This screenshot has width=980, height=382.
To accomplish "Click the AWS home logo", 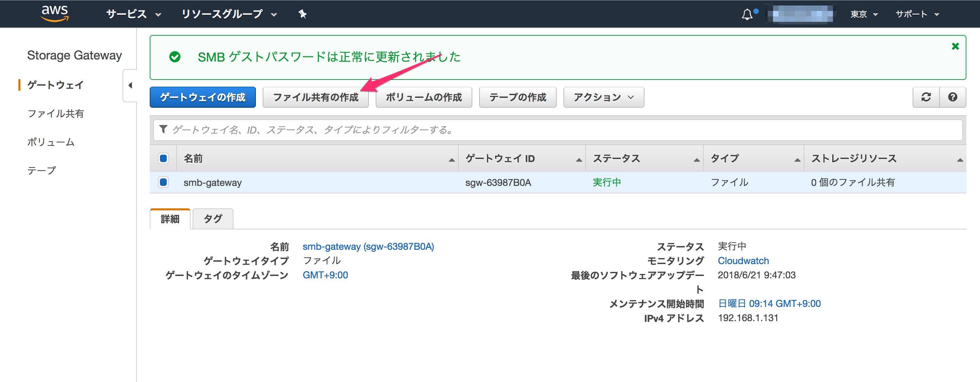I will click(54, 13).
